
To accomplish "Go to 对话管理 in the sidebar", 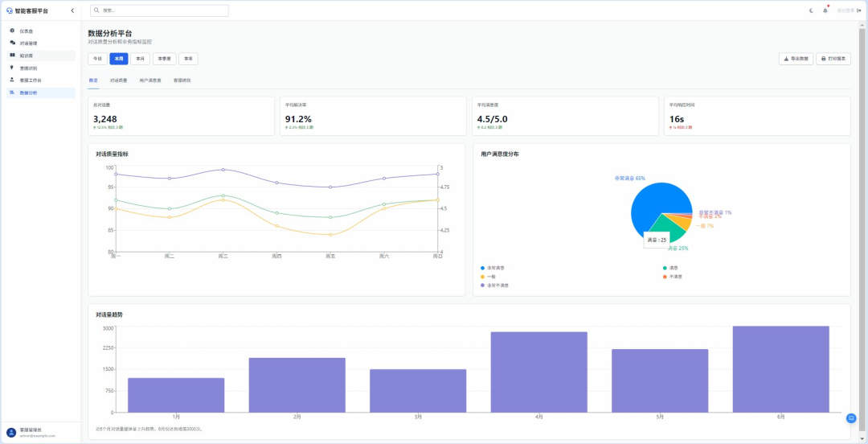I will pos(29,43).
